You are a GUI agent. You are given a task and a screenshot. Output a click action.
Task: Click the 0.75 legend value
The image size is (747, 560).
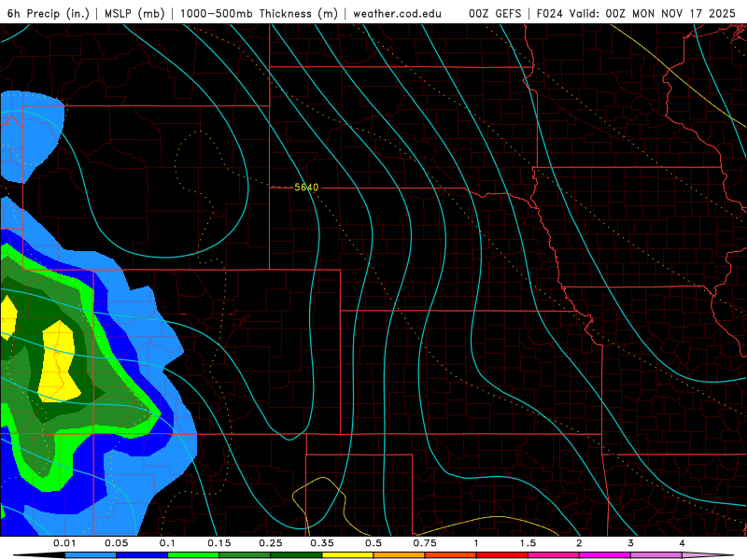pos(425,543)
